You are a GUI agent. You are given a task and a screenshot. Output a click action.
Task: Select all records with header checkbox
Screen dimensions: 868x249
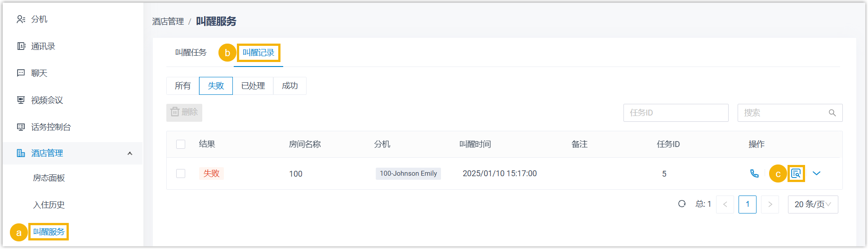[181, 144]
